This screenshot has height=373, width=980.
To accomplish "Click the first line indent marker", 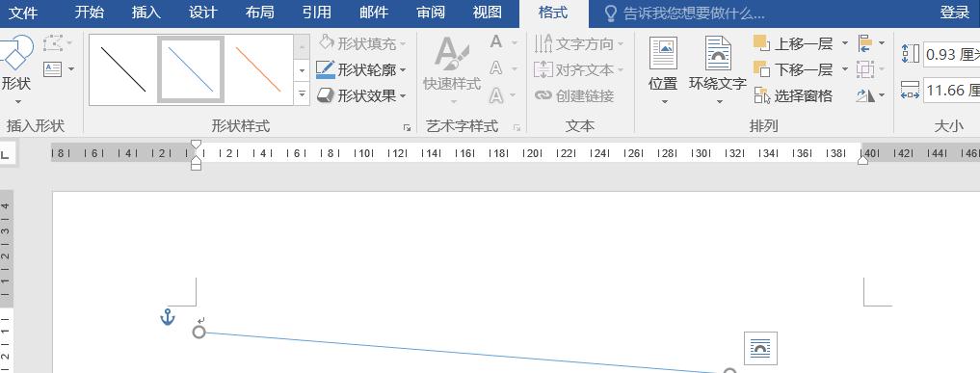I will (x=196, y=145).
